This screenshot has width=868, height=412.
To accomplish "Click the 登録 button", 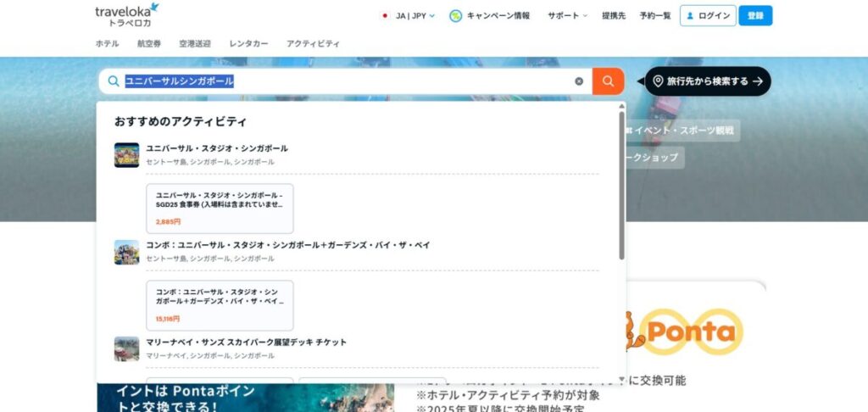I will click(x=755, y=15).
